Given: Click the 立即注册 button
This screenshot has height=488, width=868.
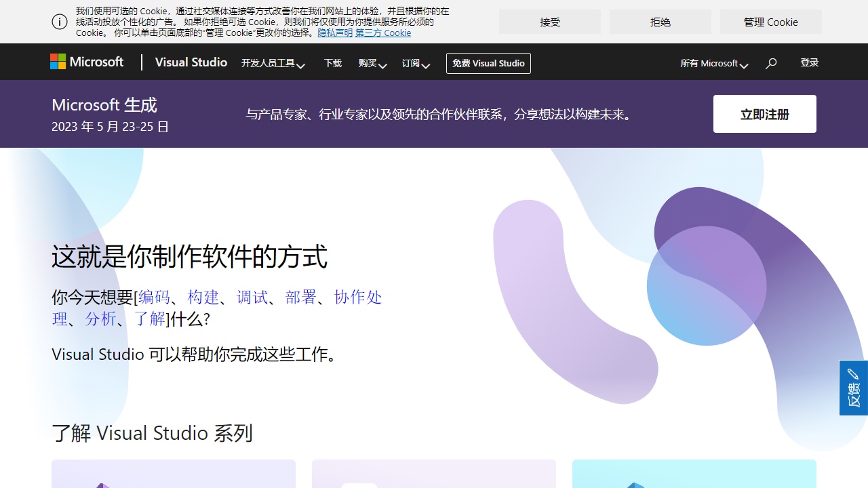Looking at the screenshot, I should pyautogui.click(x=765, y=114).
